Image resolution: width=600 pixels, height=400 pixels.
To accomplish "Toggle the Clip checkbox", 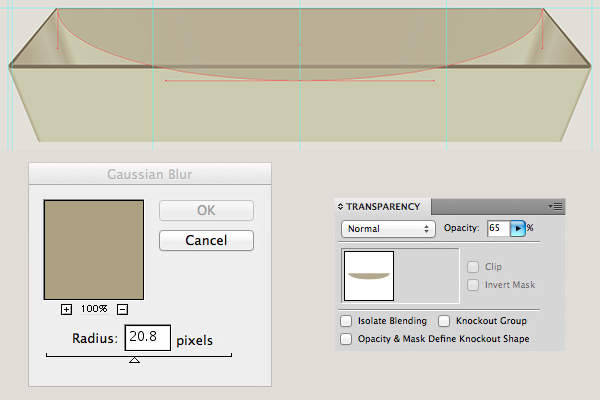I will tap(473, 267).
